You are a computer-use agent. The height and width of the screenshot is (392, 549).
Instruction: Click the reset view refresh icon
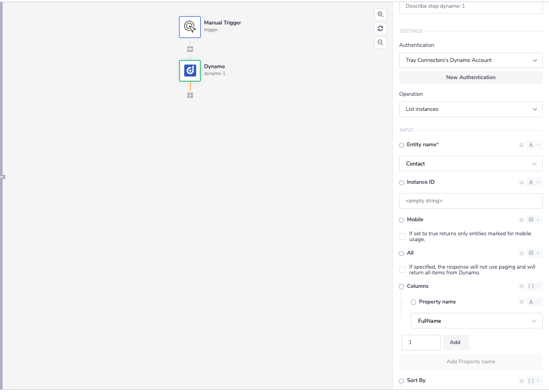(380, 29)
